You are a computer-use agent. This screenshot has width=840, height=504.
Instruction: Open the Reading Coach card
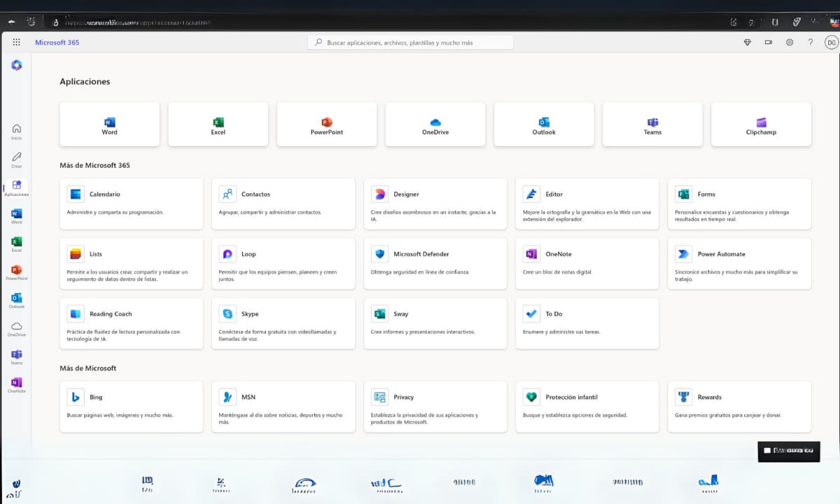click(132, 323)
